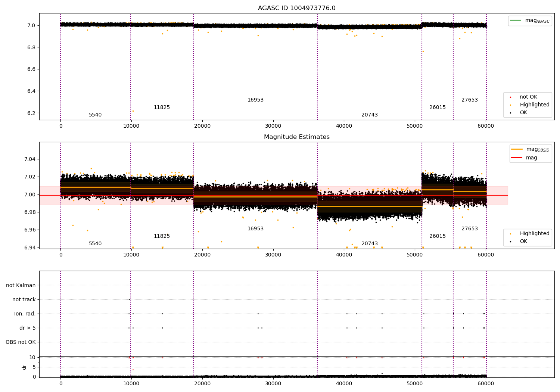Click the vertical 'dr' axis label
This screenshot has width=560, height=392.
(x=24, y=367)
